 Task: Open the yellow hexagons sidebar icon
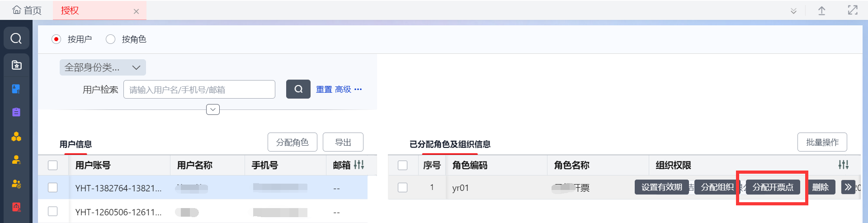coord(16,137)
